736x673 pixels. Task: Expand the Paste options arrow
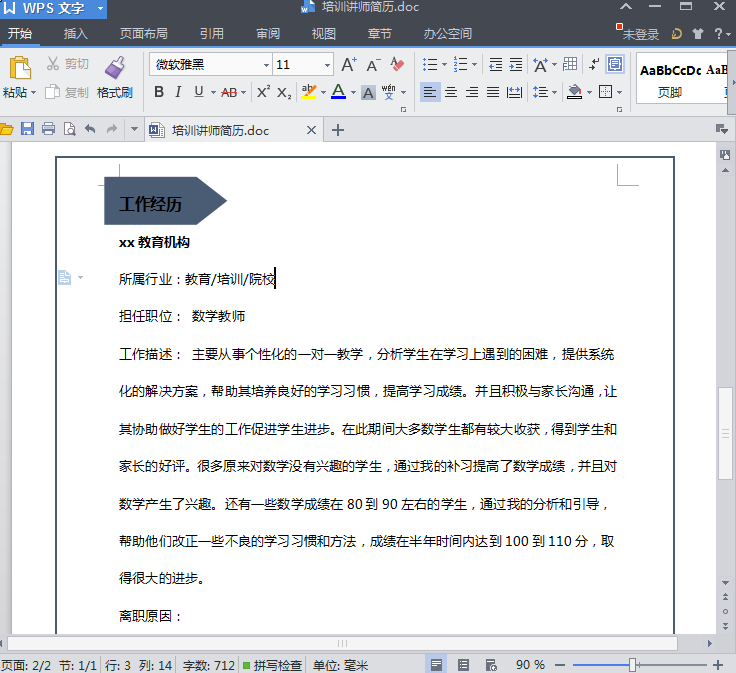tap(33, 92)
